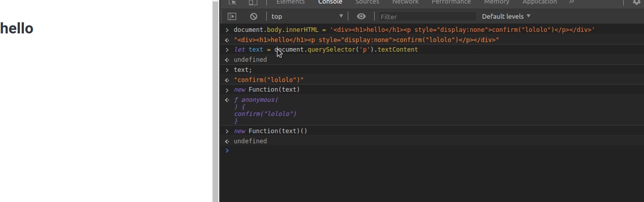This screenshot has width=644, height=202.
Task: Click the 'new Function(text)' input line
Action: tap(267, 90)
